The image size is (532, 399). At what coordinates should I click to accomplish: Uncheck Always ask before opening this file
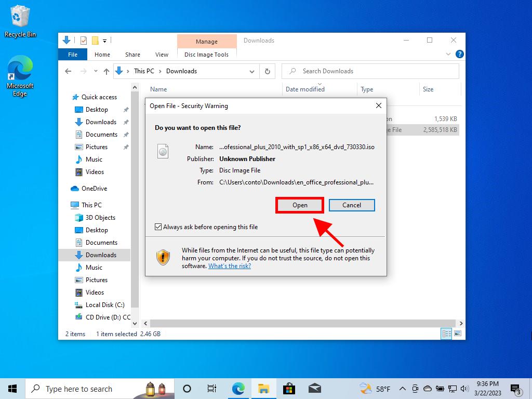pyautogui.click(x=158, y=227)
